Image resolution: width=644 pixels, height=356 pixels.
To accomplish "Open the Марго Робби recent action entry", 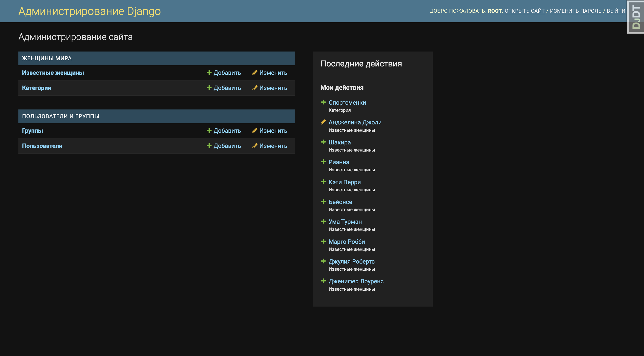I will 346,241.
